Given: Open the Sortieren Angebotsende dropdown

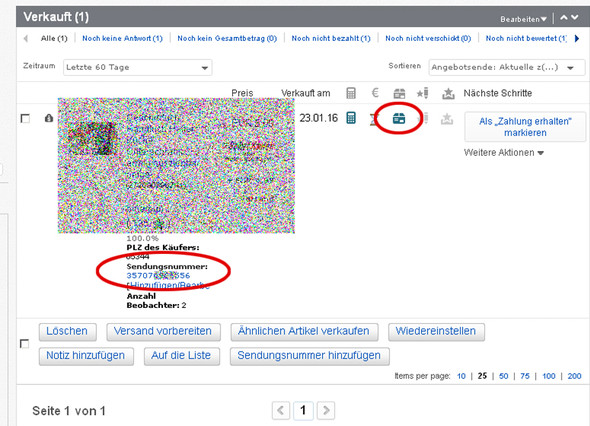Looking at the screenshot, I should pos(506,67).
